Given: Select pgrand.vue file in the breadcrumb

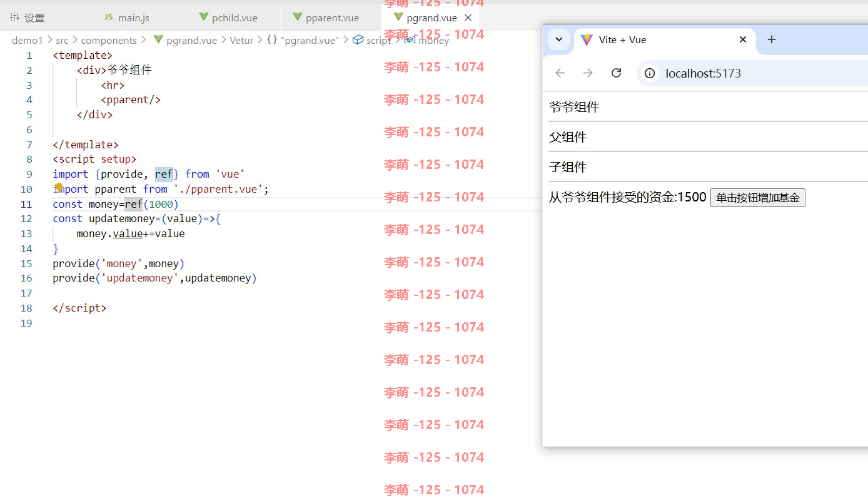Looking at the screenshot, I should tap(191, 40).
